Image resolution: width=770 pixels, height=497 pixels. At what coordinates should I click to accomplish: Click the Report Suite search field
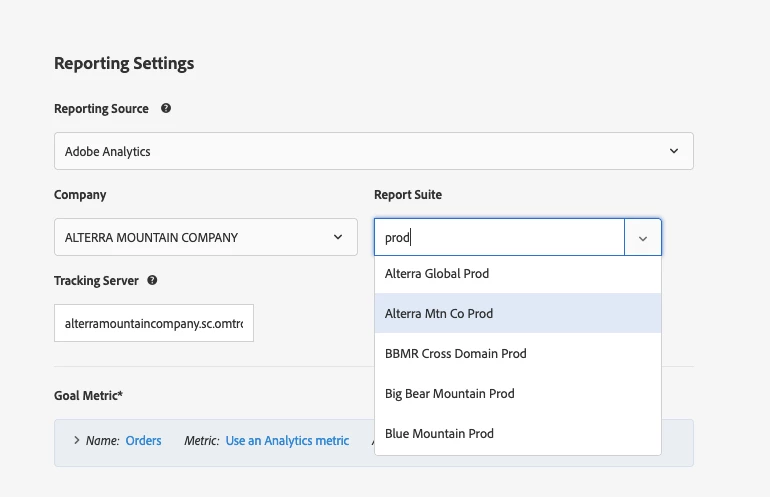click(500, 238)
